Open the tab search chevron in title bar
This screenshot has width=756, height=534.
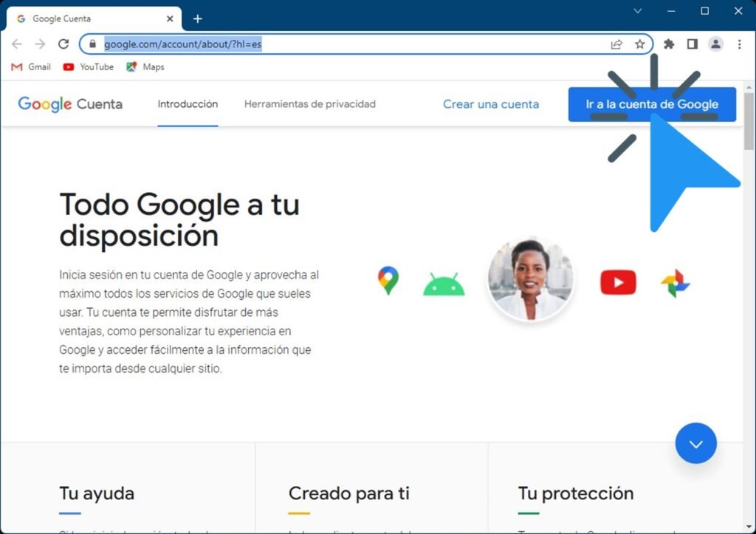[x=637, y=11]
